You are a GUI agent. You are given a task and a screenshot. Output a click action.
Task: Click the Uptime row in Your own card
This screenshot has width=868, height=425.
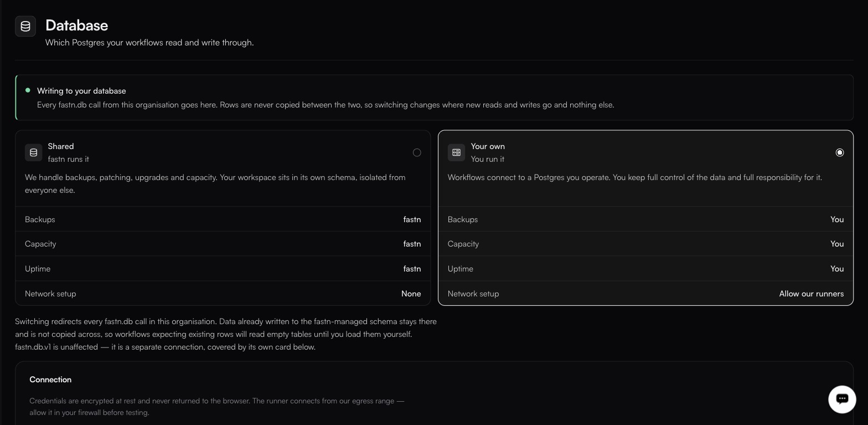[x=646, y=269]
